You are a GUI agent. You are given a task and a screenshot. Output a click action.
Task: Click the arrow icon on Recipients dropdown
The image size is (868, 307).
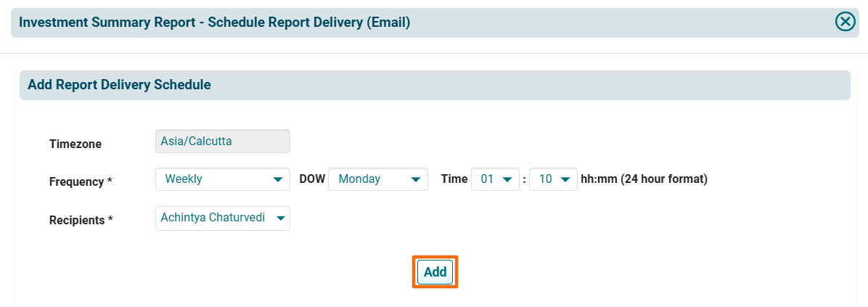[x=280, y=218]
